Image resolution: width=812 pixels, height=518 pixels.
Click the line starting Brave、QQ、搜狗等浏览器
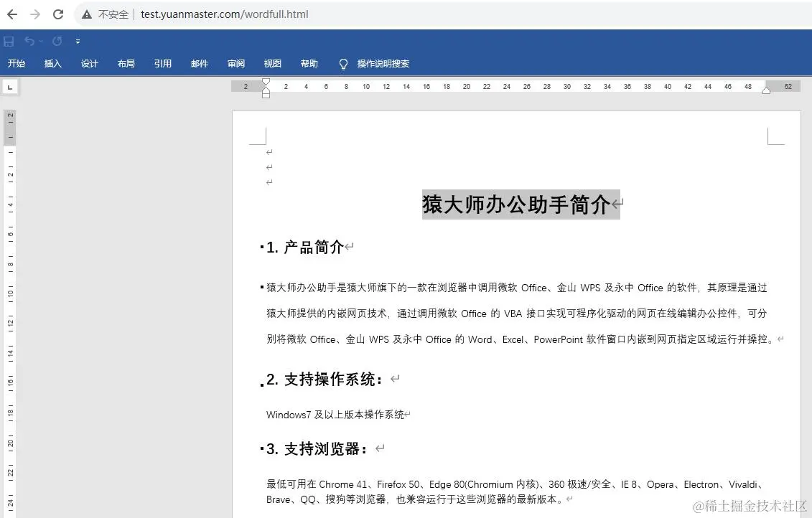point(415,499)
